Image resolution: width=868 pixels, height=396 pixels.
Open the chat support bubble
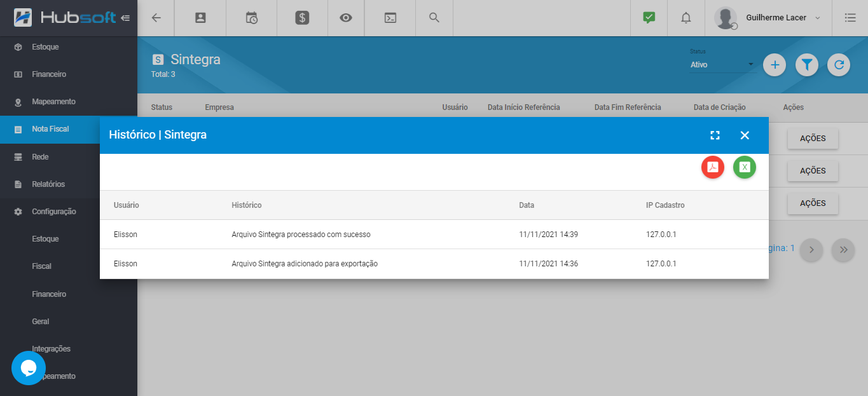coord(29,367)
